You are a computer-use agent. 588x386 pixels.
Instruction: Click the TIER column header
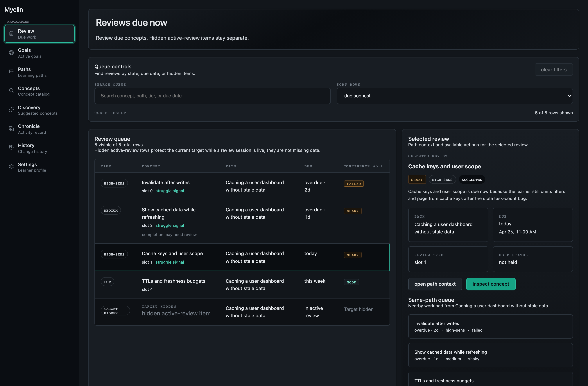click(106, 166)
